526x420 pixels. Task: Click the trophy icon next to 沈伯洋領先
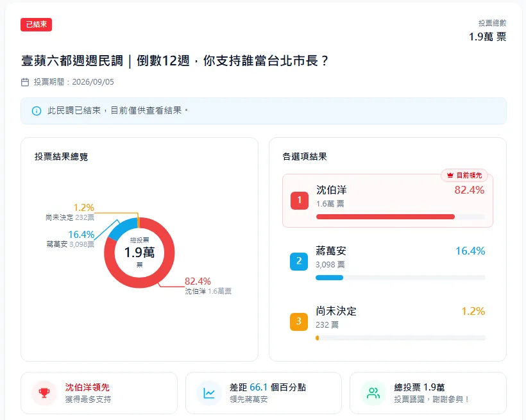click(x=44, y=393)
